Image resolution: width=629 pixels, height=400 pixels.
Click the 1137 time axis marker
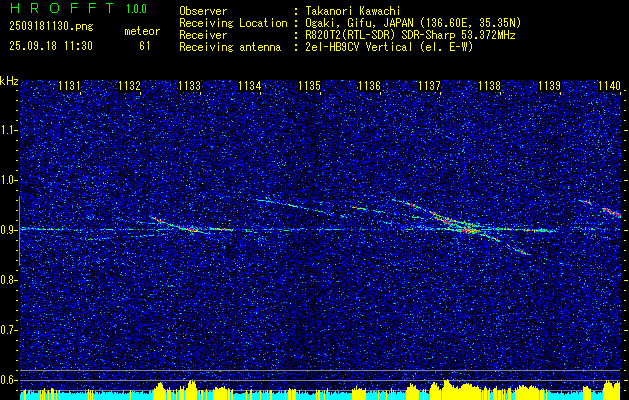point(429,85)
